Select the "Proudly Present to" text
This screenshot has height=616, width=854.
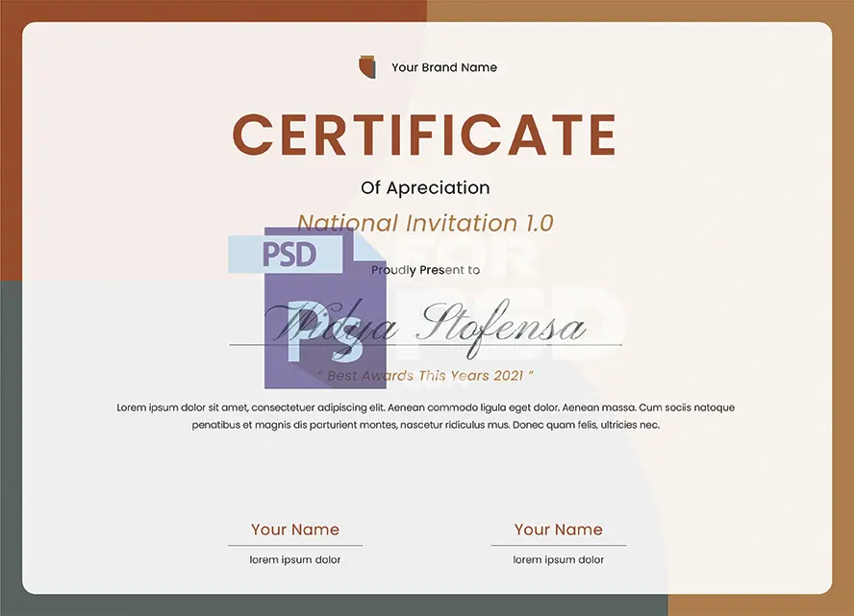click(425, 270)
